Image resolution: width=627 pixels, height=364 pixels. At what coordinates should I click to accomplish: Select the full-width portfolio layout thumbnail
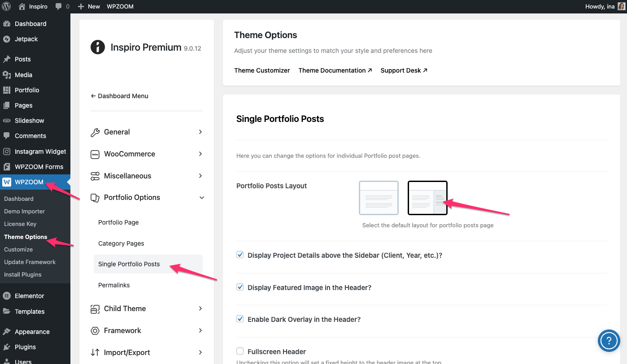pyautogui.click(x=379, y=198)
